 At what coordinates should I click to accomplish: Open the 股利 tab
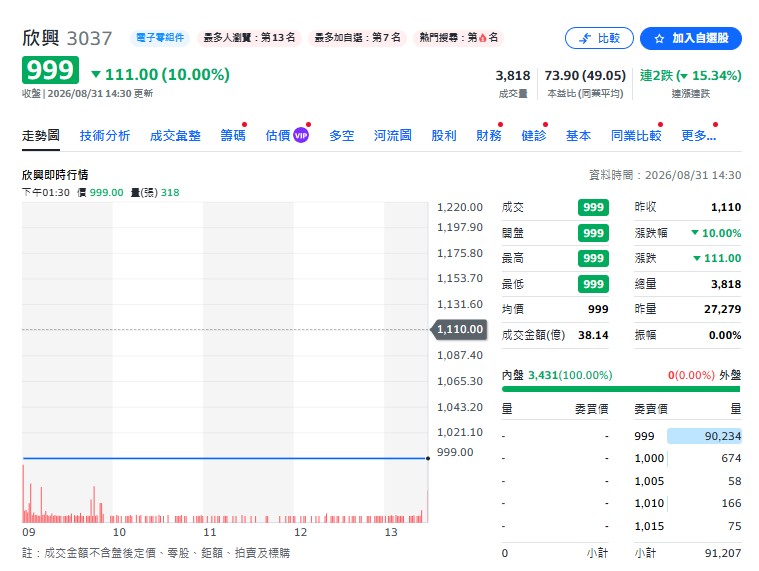[444, 135]
